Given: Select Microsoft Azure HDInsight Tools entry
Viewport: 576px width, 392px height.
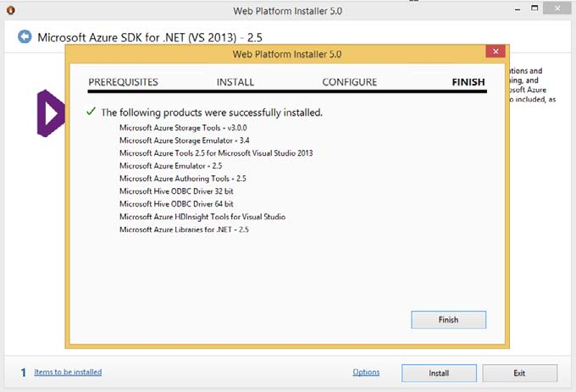Looking at the screenshot, I should tap(202, 217).
